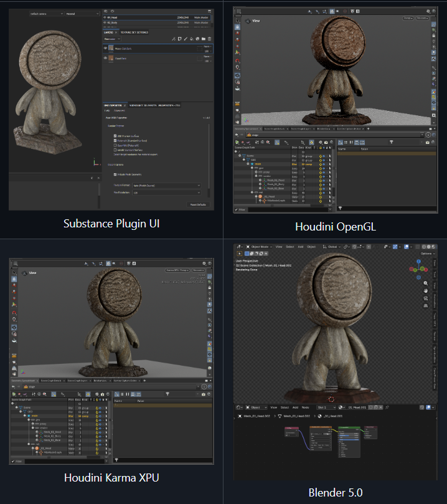Click the back arrow beside stage path in Houdini OpenGL

click(237, 135)
